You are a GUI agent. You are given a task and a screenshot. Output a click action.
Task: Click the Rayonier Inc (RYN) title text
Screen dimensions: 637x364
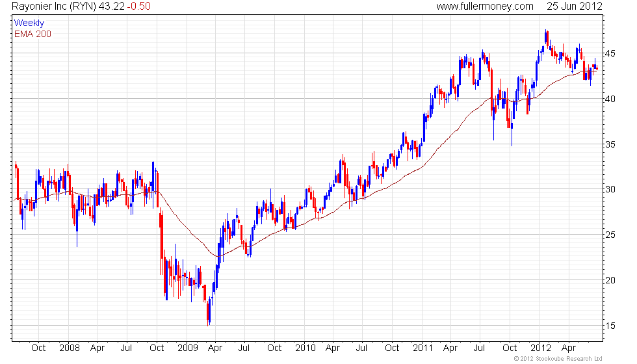tap(53, 6)
